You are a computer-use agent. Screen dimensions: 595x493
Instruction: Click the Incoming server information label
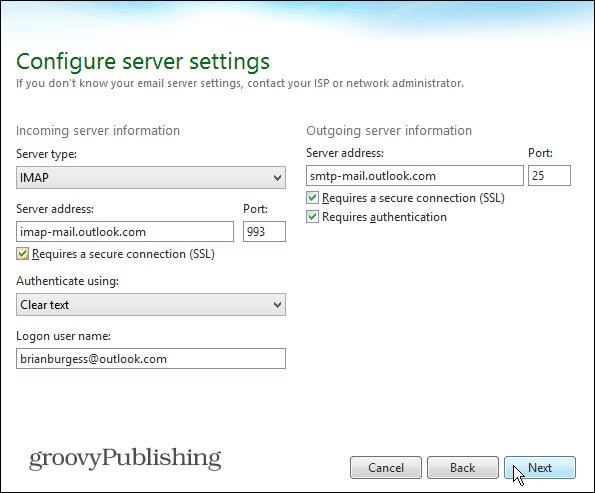(x=98, y=131)
